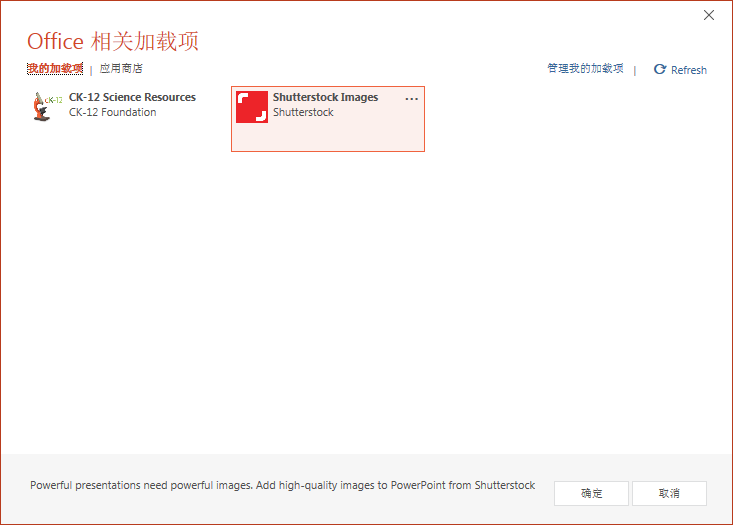Click the red Shutterstock logo icon

click(252, 107)
